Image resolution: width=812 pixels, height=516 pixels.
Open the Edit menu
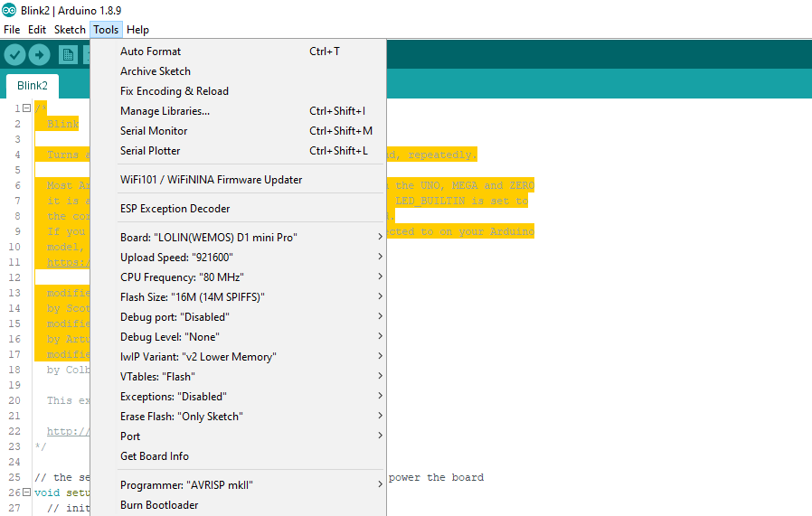[x=37, y=30]
